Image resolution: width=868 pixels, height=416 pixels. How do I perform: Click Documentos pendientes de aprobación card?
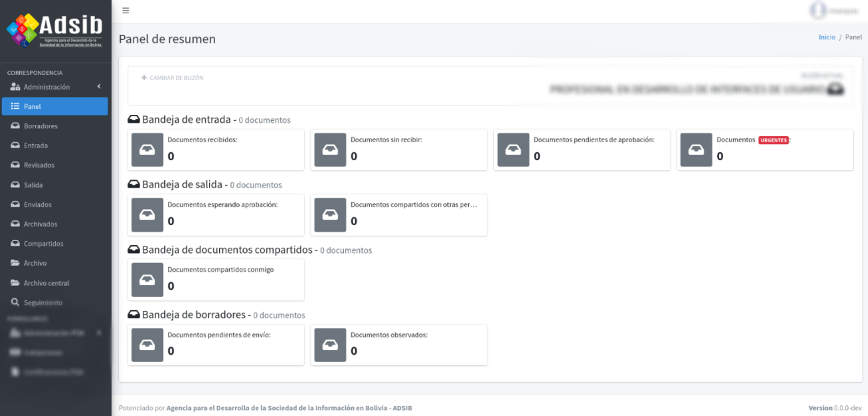coord(582,150)
